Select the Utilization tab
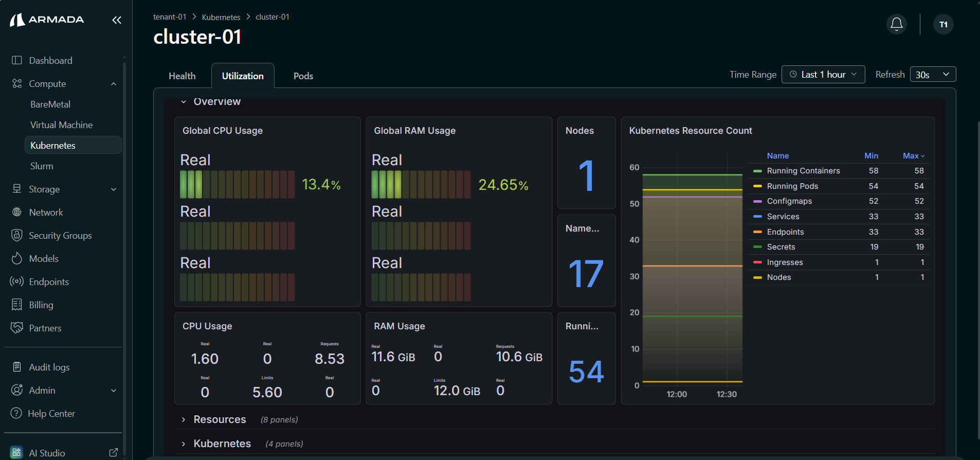The height and width of the screenshot is (460, 980). 243,76
